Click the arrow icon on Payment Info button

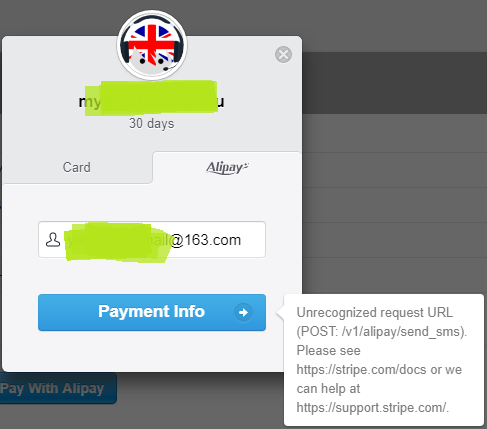click(243, 312)
